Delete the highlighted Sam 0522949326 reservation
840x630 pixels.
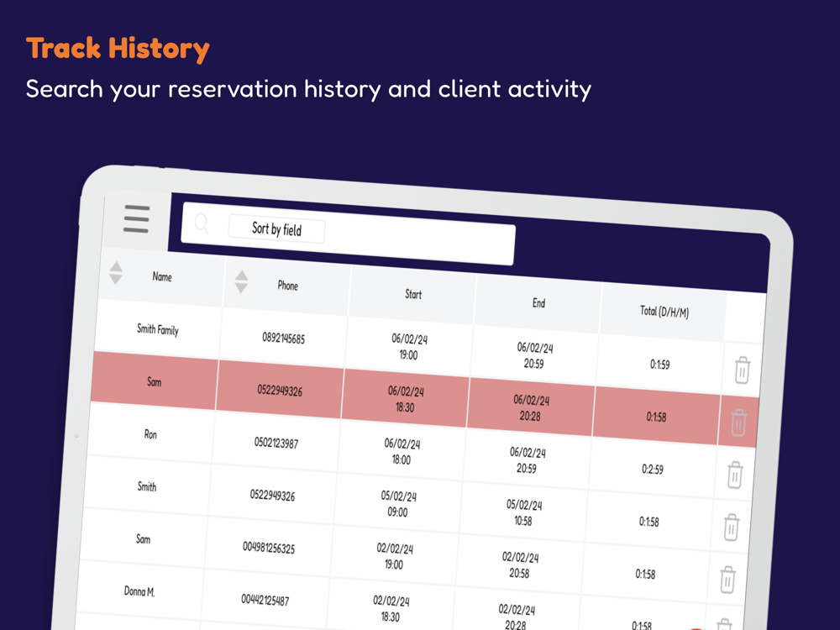click(738, 423)
